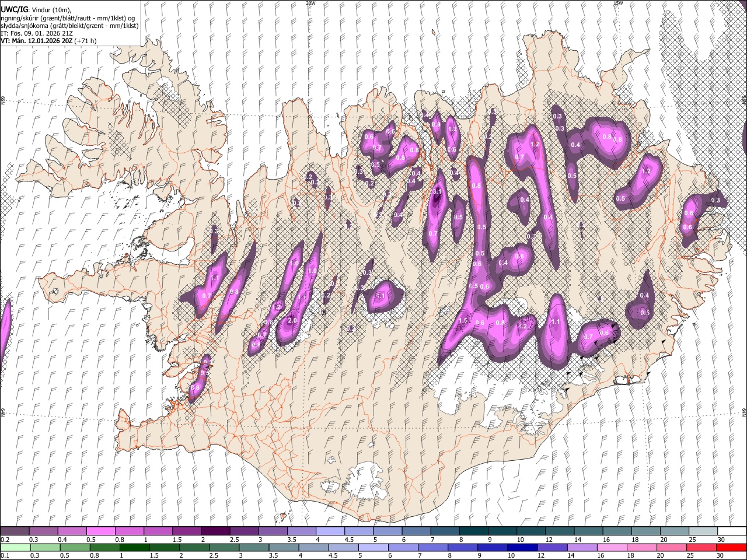
Task: Click the '4.5' label in snow legend
Action: [349, 540]
